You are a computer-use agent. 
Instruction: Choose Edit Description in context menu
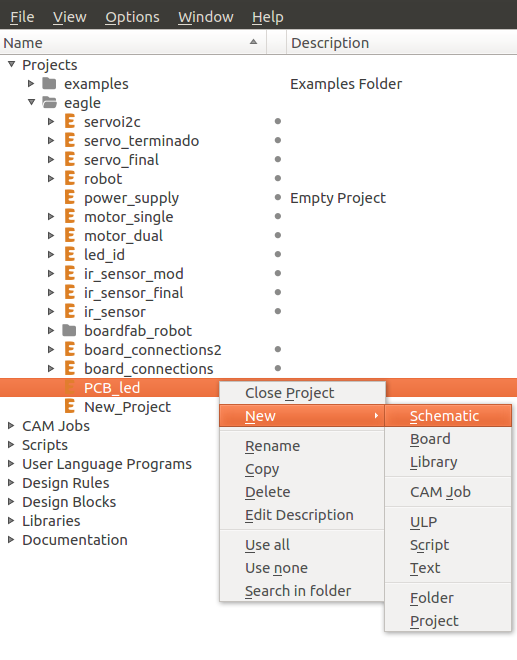[299, 515]
